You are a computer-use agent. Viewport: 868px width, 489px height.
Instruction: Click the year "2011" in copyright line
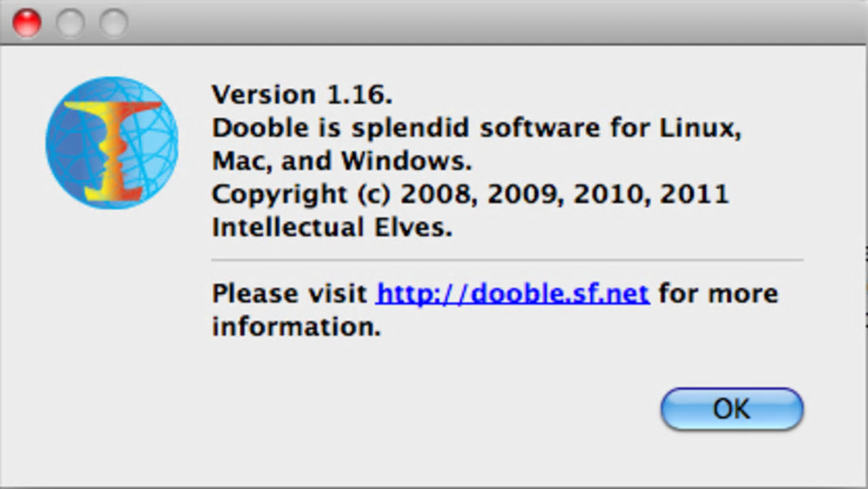694,194
